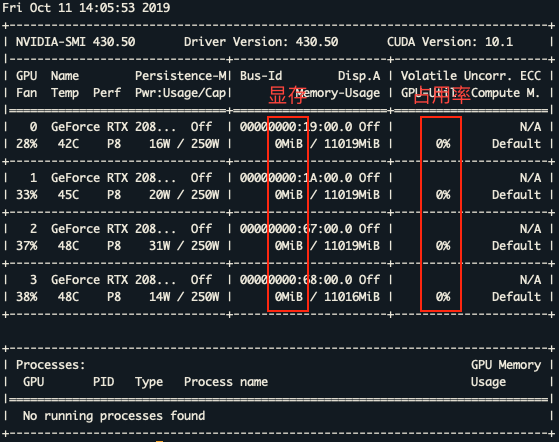Viewport: 559px width, 442px height.
Task: Click the Volatile Uncorr. ECC header
Action: click(471, 76)
